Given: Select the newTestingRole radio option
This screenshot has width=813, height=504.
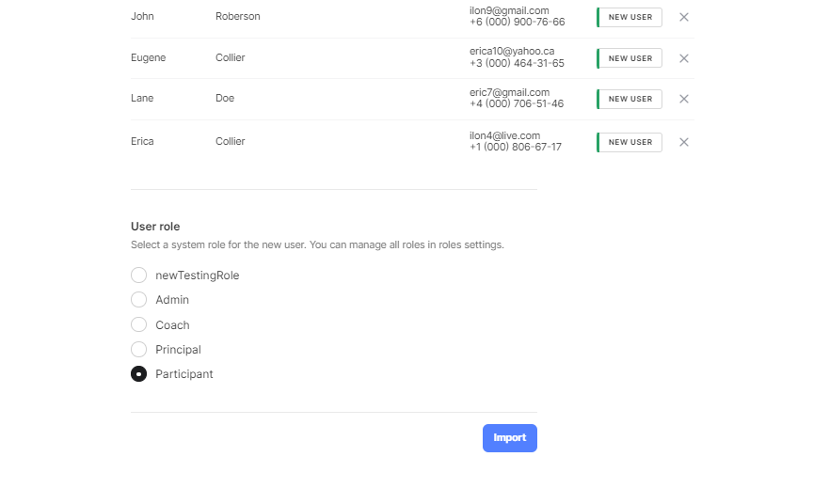Looking at the screenshot, I should coord(139,276).
